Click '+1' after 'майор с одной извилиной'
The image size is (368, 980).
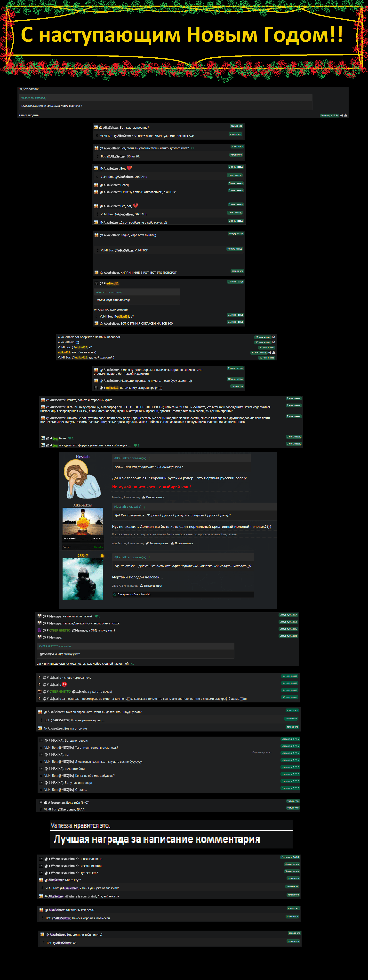[x=132, y=663]
